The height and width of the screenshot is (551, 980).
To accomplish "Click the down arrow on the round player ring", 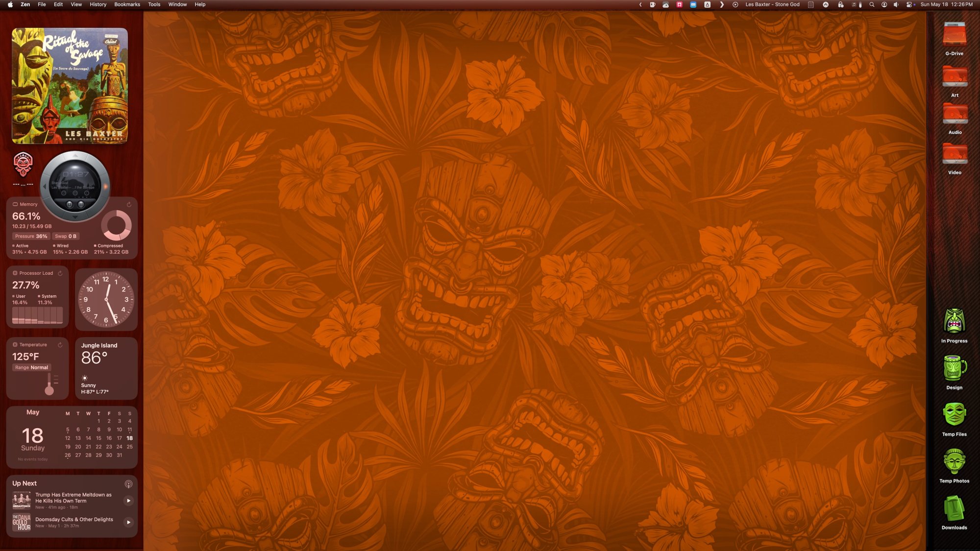I will pyautogui.click(x=75, y=216).
